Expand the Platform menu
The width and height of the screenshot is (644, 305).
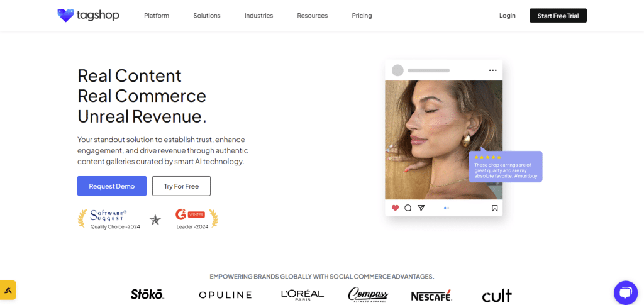pyautogui.click(x=157, y=16)
